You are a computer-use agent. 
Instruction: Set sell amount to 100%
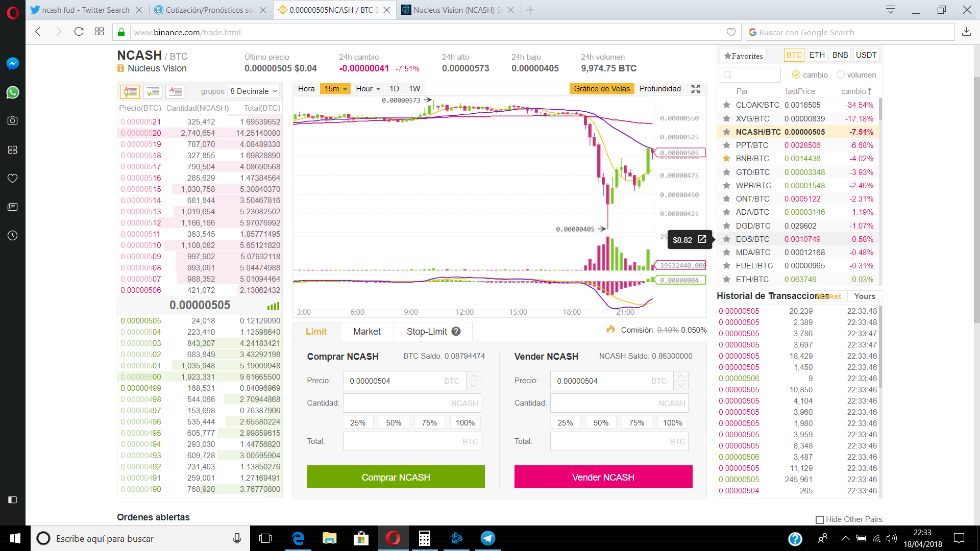click(672, 422)
